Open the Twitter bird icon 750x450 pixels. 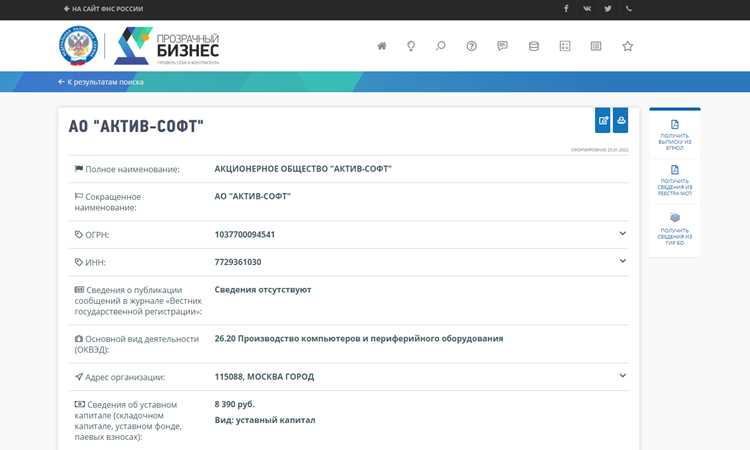(607, 9)
